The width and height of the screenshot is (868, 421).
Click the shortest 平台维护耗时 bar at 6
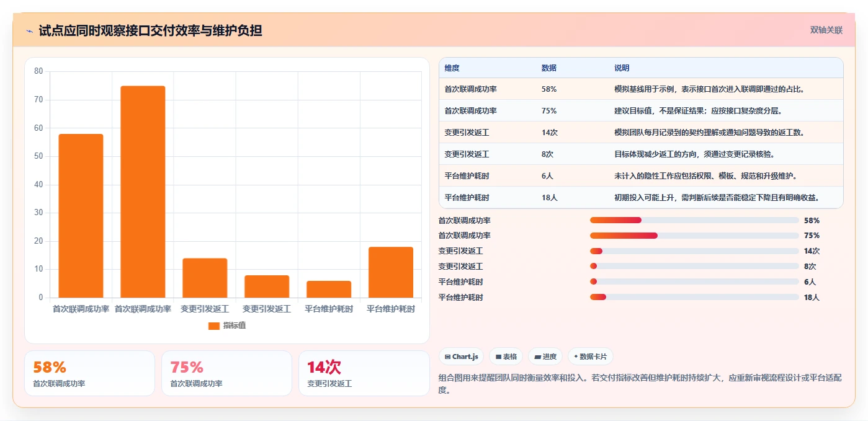[329, 289]
